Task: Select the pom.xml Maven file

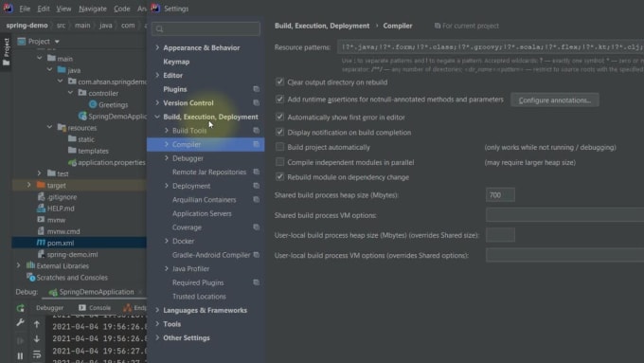Action: [61, 243]
